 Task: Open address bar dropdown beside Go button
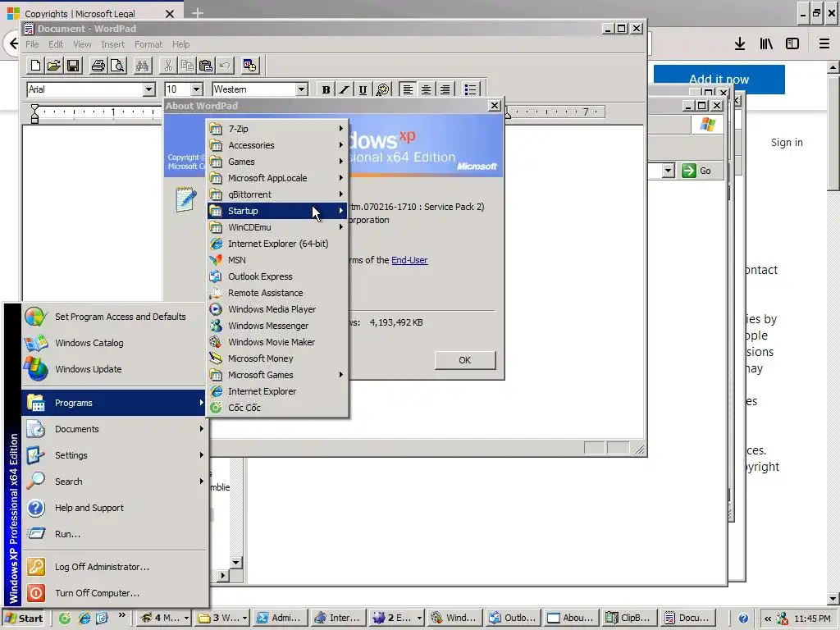[x=668, y=171]
